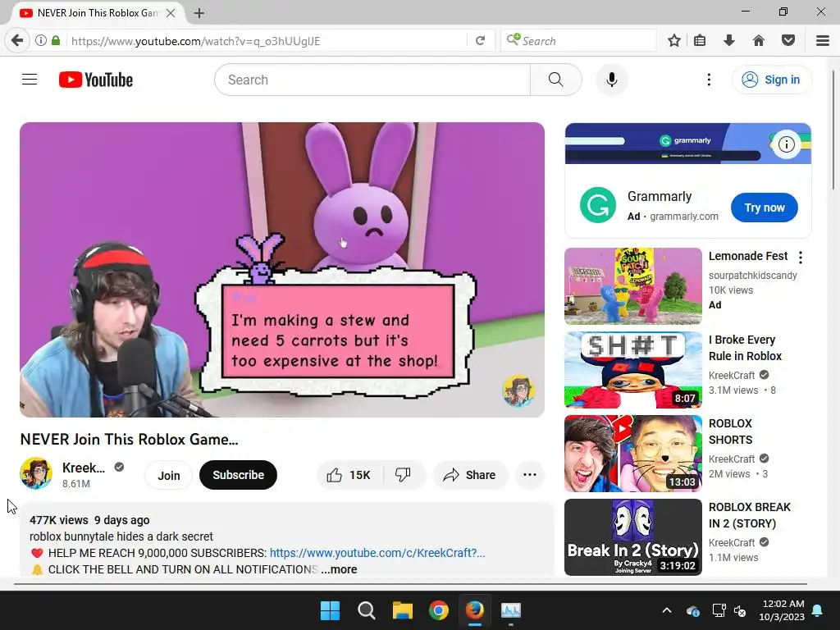This screenshot has height=630, width=840.
Task: Click the secure connection padlock icon
Action: pyautogui.click(x=56, y=40)
